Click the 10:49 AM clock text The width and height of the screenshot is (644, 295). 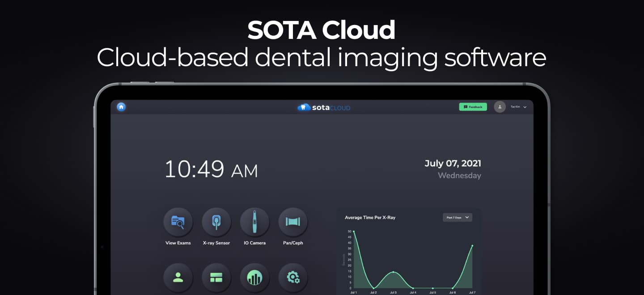[211, 169]
